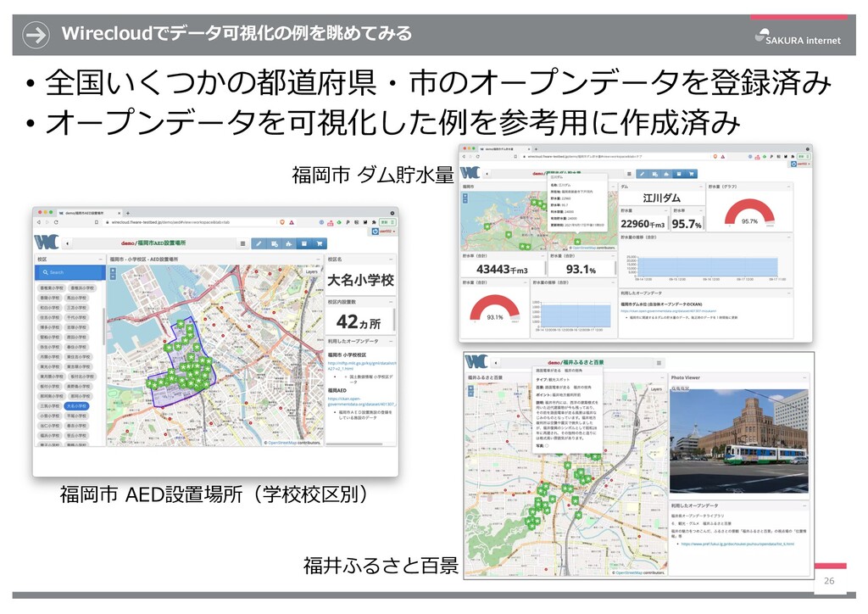This screenshot has height=614, width=868.
Task: Click the photo viewer zoom icons above the tram photo
Action: pos(680,388)
